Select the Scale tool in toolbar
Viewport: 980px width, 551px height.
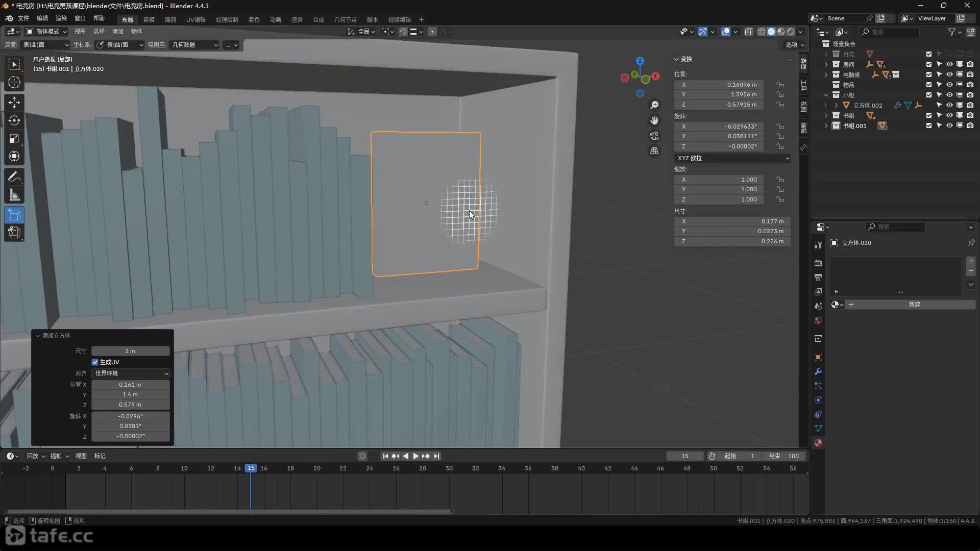pyautogui.click(x=14, y=139)
